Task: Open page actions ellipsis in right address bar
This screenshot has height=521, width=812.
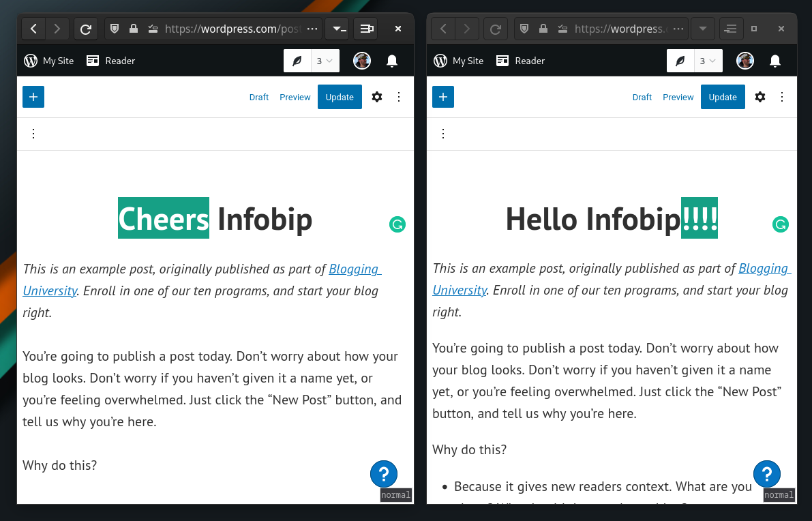Action: pyautogui.click(x=678, y=29)
